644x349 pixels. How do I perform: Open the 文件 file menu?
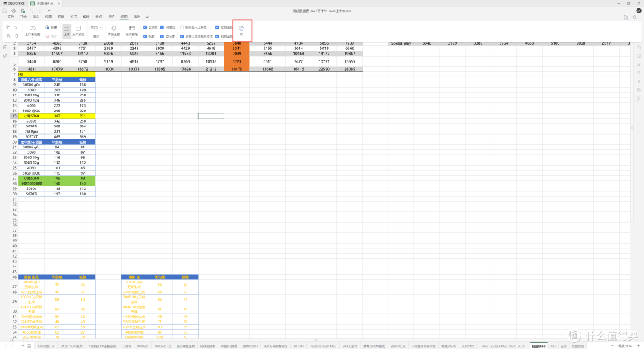[11, 17]
